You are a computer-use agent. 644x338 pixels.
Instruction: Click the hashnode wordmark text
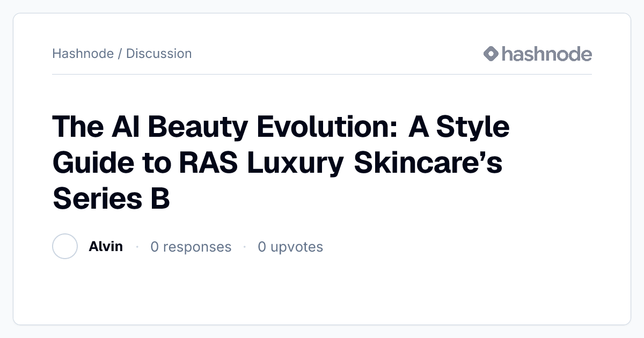[547, 54]
